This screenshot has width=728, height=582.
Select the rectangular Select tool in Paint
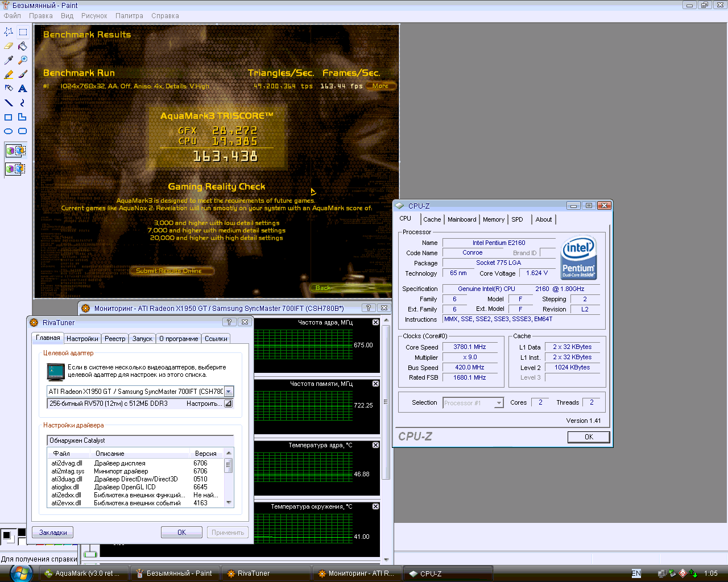click(23, 32)
